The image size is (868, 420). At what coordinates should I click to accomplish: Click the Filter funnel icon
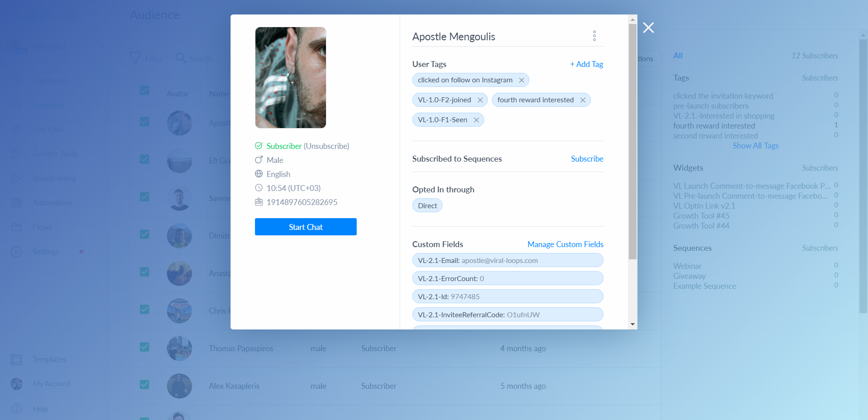[135, 58]
